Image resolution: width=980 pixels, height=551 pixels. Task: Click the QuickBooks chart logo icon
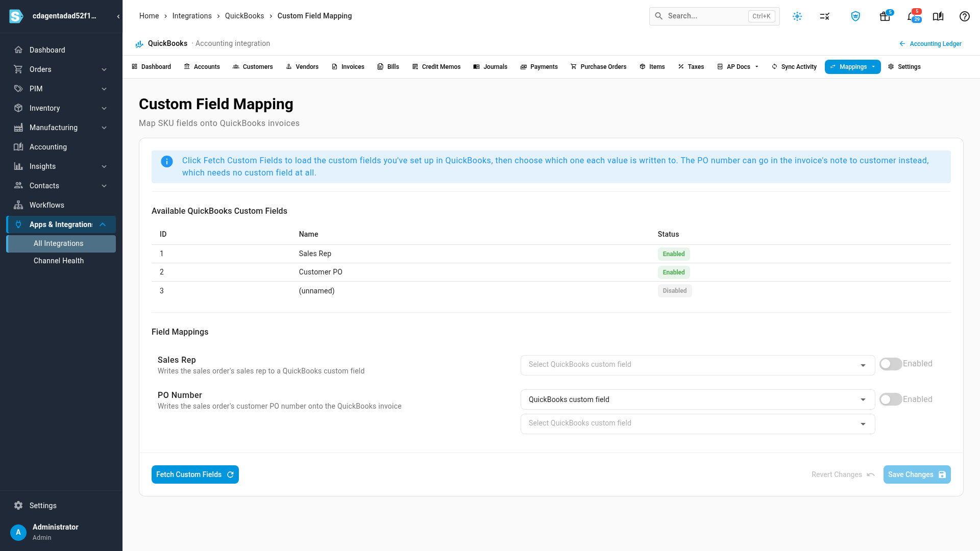(x=139, y=44)
